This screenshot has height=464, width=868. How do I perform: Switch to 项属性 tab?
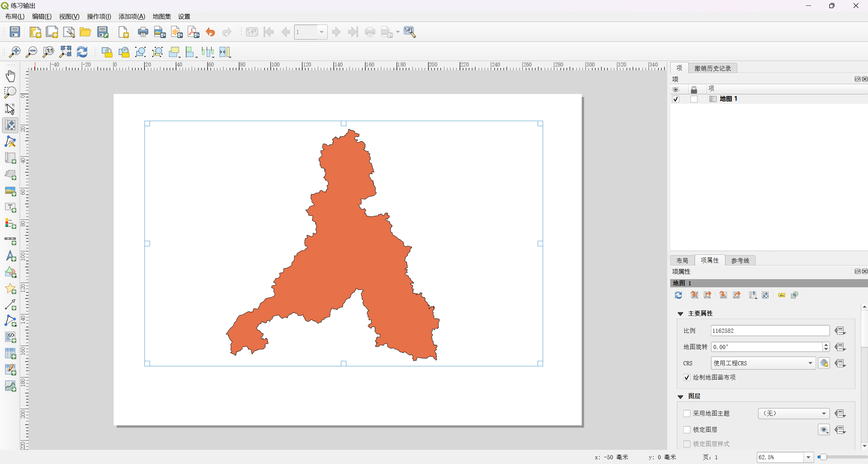710,260
